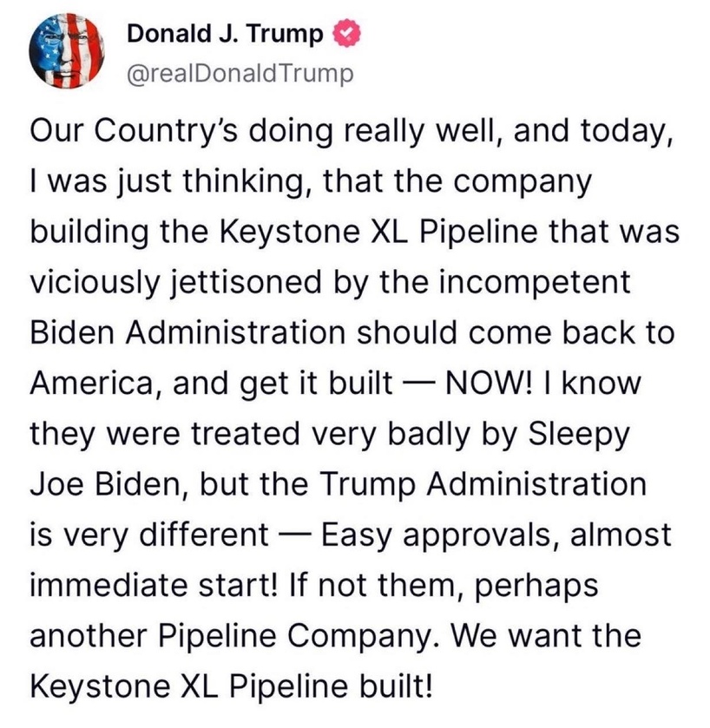Open the flag-painted profile avatar

click(67, 51)
